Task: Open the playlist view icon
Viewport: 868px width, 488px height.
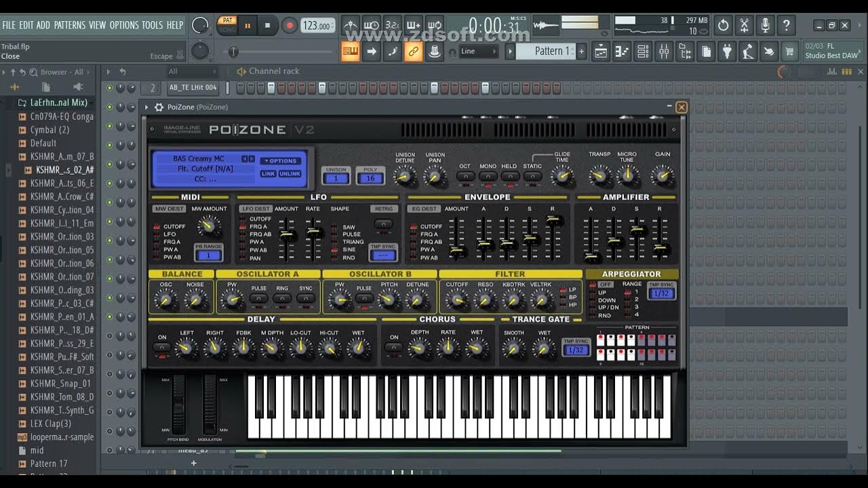Action: click(601, 51)
